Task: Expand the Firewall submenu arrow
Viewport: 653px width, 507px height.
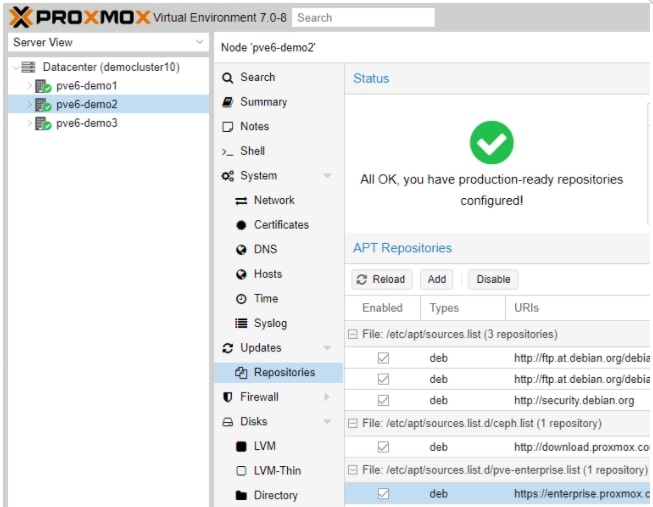Action: (327, 397)
